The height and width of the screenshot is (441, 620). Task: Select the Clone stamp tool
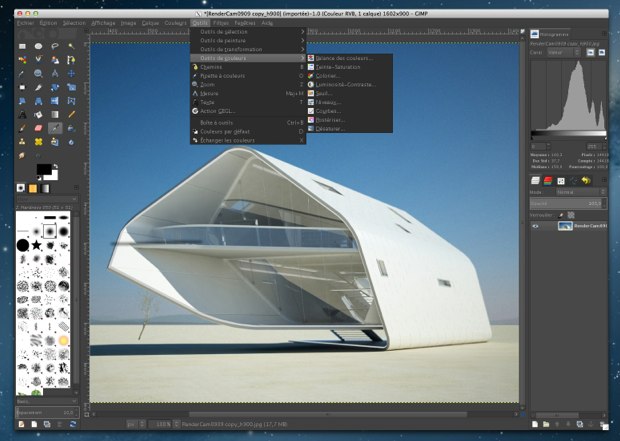(22, 142)
